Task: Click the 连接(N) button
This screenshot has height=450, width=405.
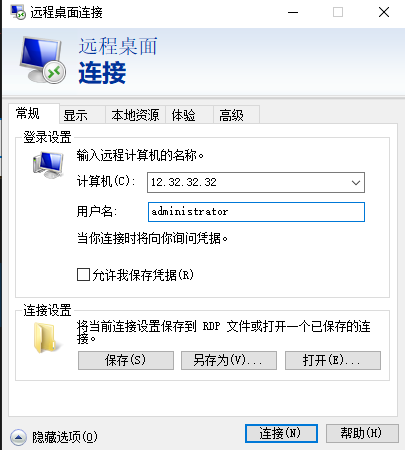Action: point(281,433)
